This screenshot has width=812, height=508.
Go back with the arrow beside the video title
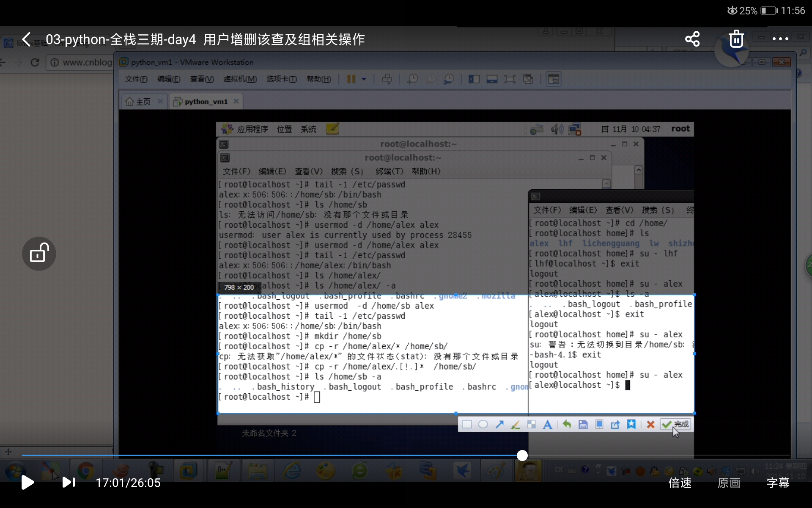pyautogui.click(x=26, y=39)
